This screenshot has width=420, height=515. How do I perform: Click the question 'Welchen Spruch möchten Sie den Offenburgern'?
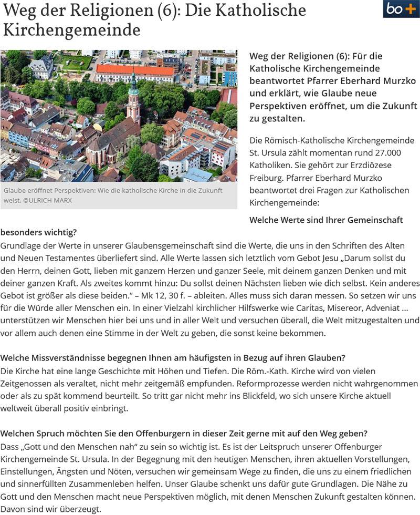(96, 434)
